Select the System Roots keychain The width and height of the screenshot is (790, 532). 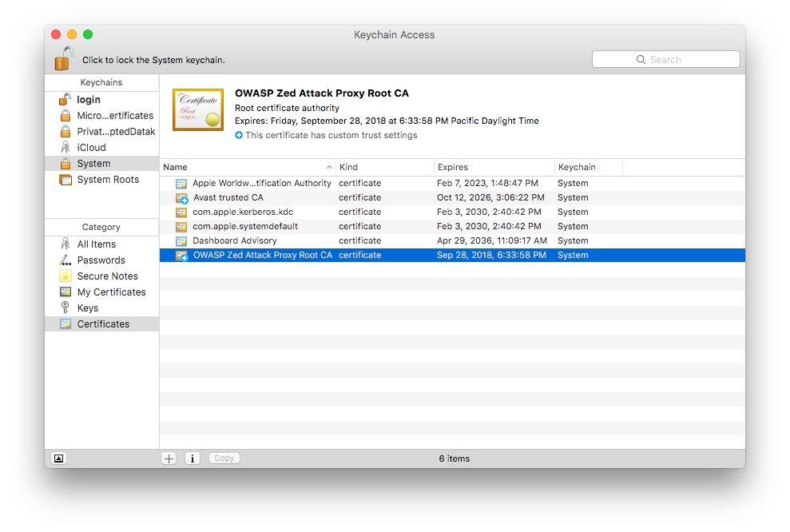[101, 180]
